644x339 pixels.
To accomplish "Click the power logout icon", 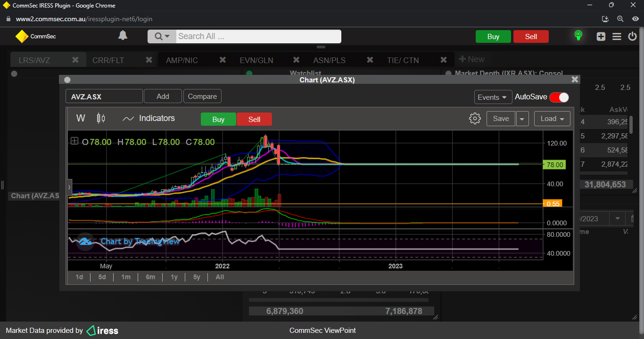I will [633, 36].
